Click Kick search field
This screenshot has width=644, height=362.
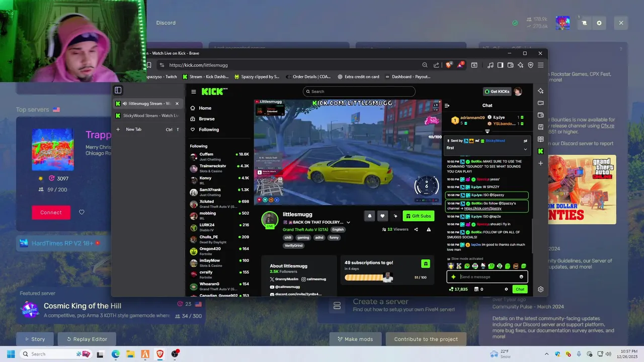359,92
